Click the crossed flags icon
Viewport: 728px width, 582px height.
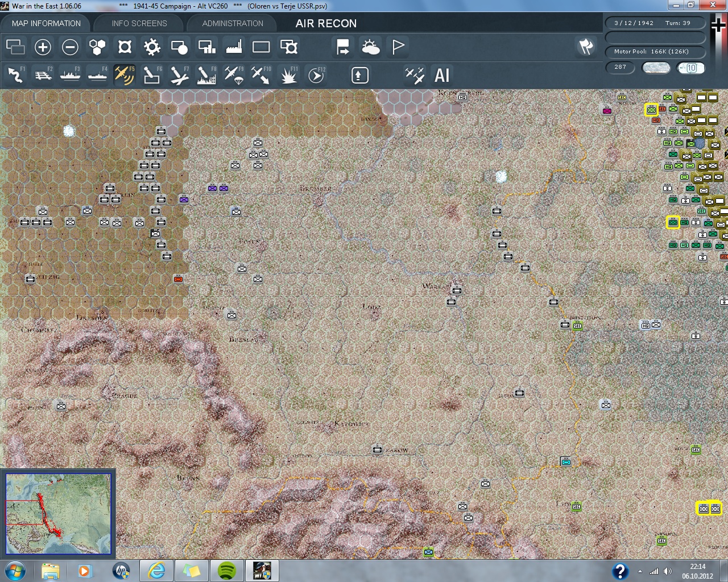click(x=586, y=47)
